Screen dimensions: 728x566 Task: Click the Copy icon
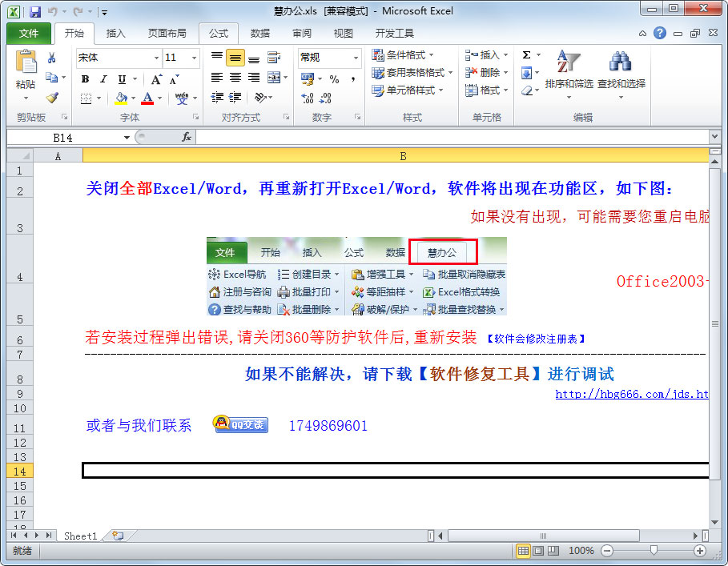(51, 78)
